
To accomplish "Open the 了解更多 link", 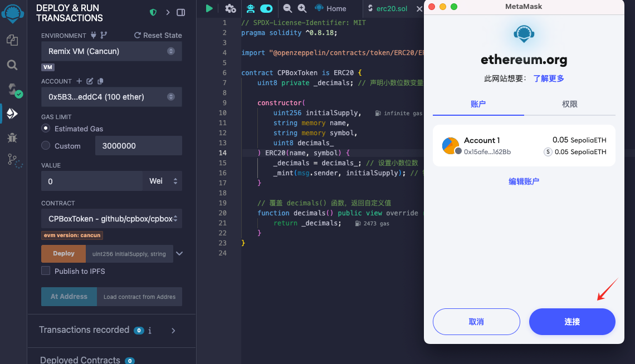I will click(549, 78).
